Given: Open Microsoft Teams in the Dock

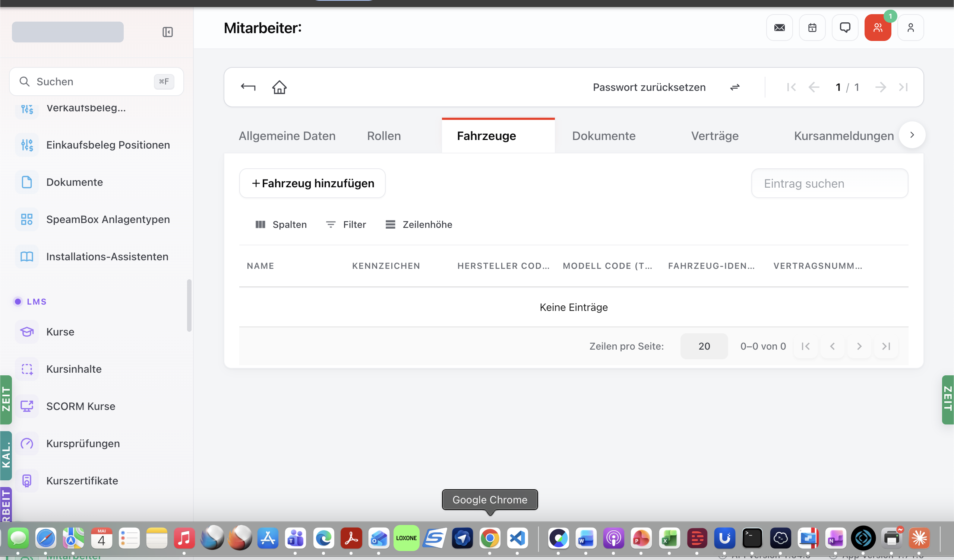Looking at the screenshot, I should [x=296, y=538].
